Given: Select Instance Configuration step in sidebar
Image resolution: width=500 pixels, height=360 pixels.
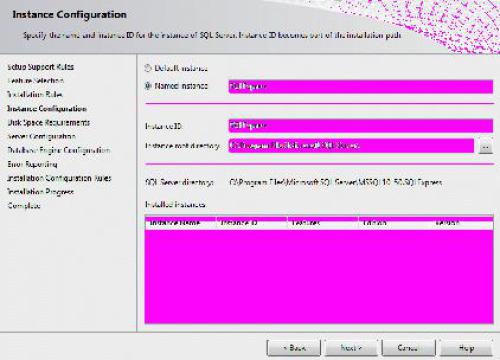Looking at the screenshot, I should pyautogui.click(x=47, y=109).
